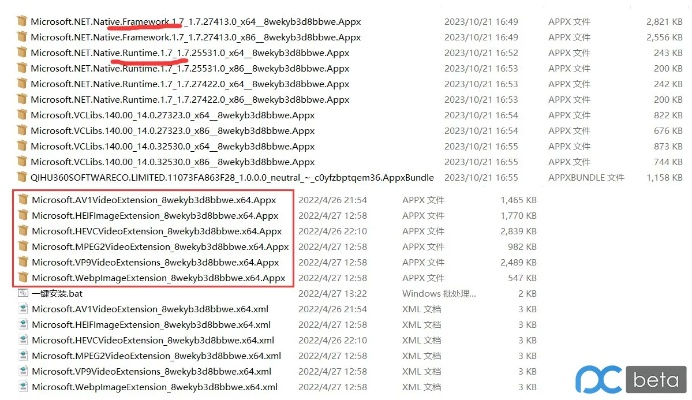Click the XML document icon of VP9VideoExtensions xml
The height and width of the screenshot is (400, 692).
coord(23,371)
